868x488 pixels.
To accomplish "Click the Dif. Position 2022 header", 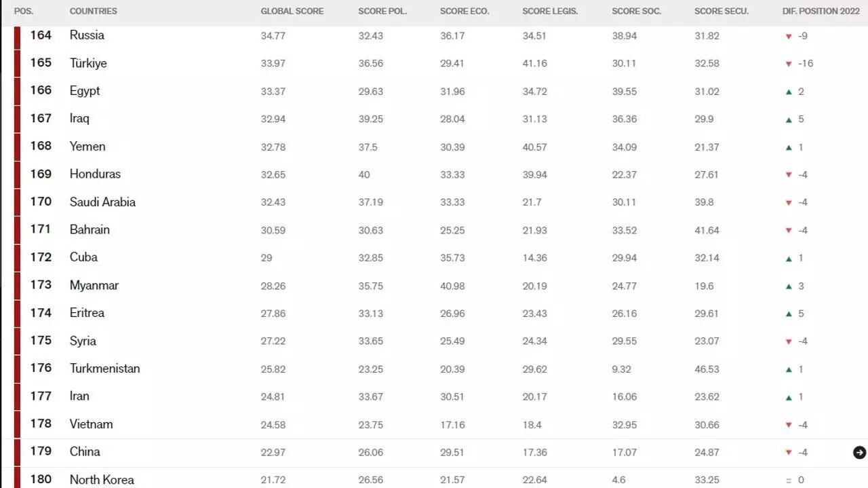I will coord(821,12).
